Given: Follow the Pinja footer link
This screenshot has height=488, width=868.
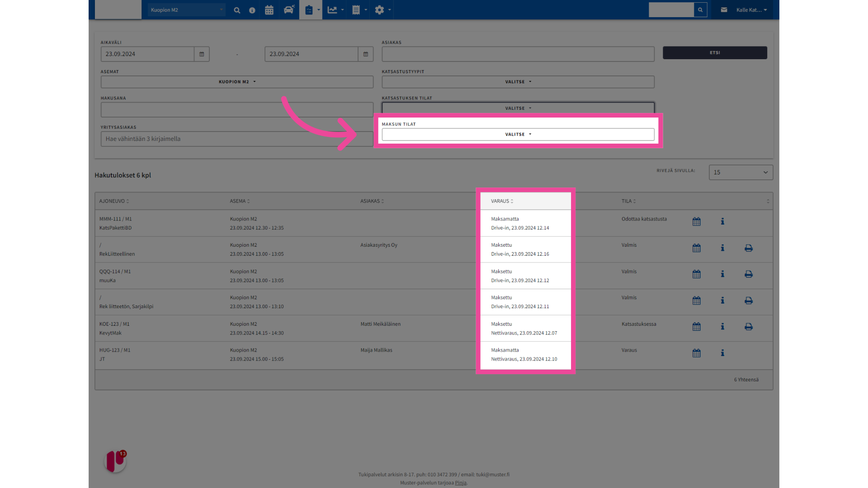Looking at the screenshot, I should 460,483.
